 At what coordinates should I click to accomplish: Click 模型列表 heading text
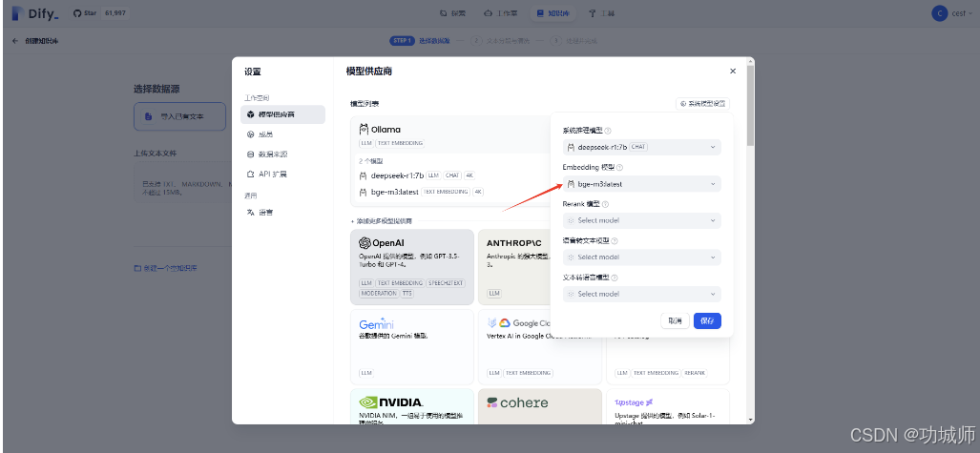pos(365,104)
